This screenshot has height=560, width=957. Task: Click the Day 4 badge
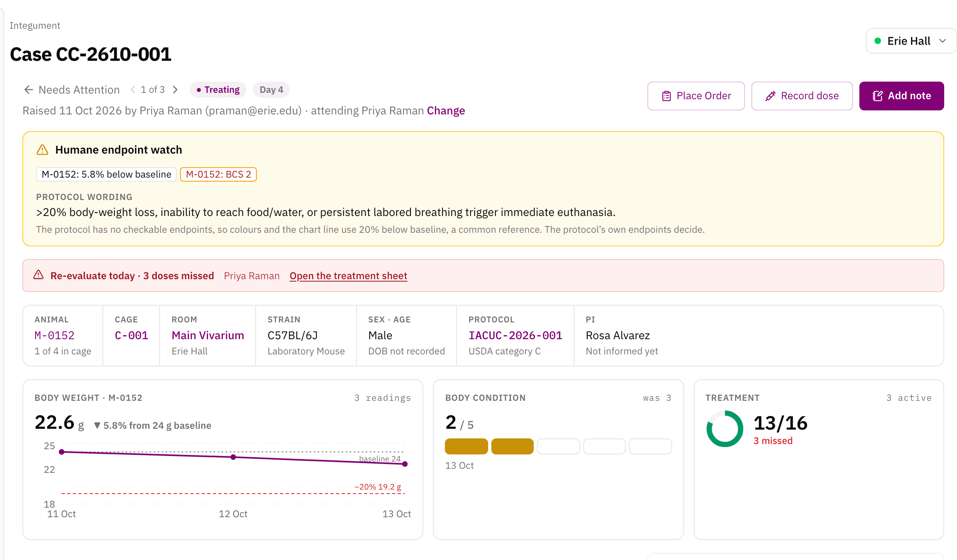[x=271, y=90]
